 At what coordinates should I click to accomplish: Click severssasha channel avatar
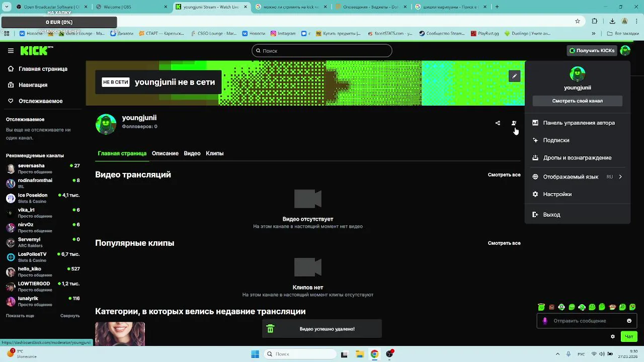click(11, 169)
